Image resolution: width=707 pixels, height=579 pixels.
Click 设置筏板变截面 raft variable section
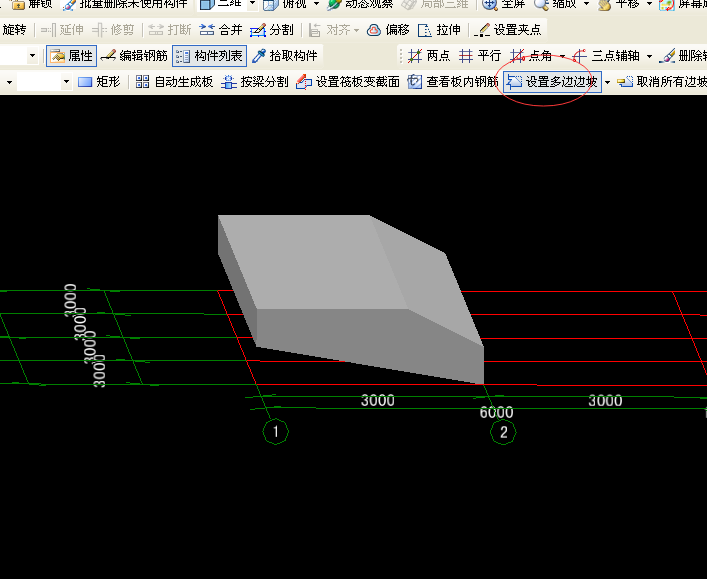(x=348, y=82)
